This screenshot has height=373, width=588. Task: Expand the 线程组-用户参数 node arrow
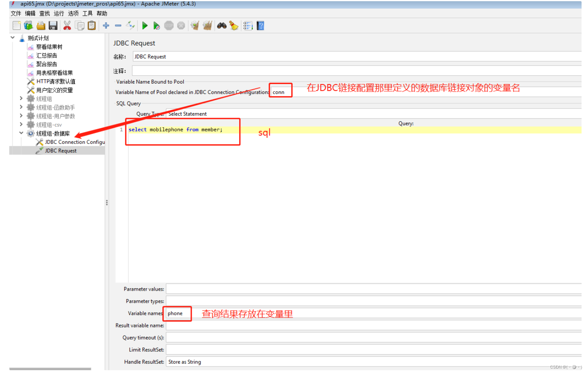click(21, 115)
